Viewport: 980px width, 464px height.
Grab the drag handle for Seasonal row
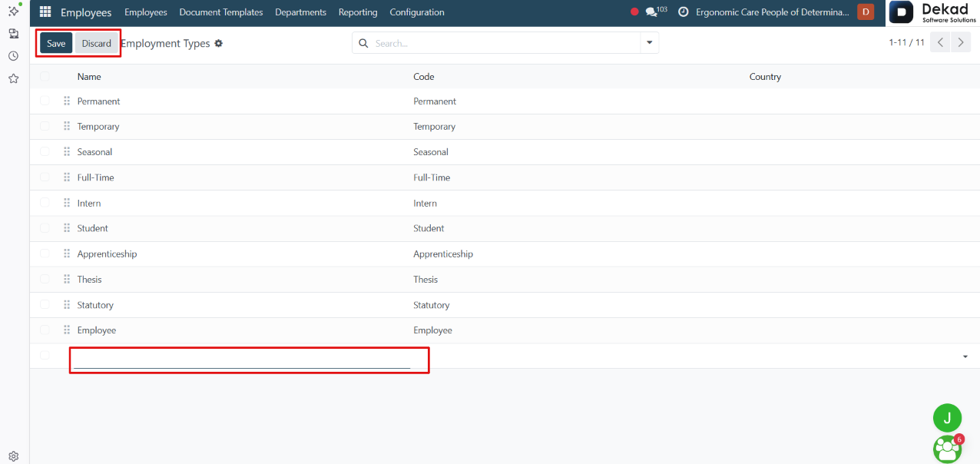(x=67, y=152)
